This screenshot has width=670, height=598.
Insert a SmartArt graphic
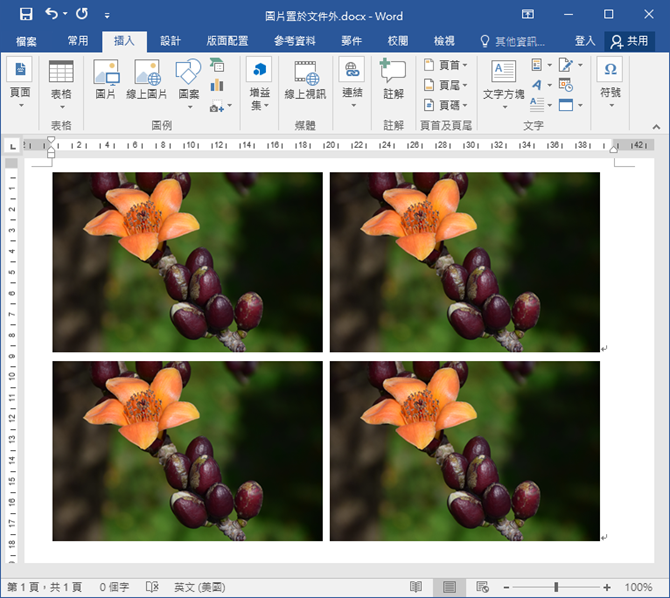click(217, 65)
